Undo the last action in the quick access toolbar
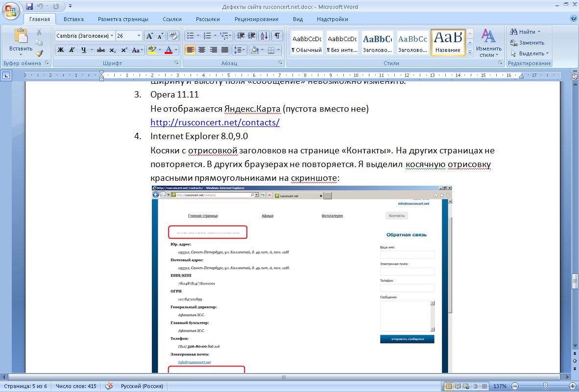579x392 pixels. coord(40,6)
